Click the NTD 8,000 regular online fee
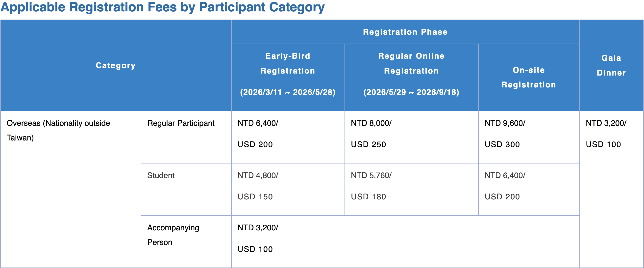The width and height of the screenshot is (644, 268). tap(371, 123)
